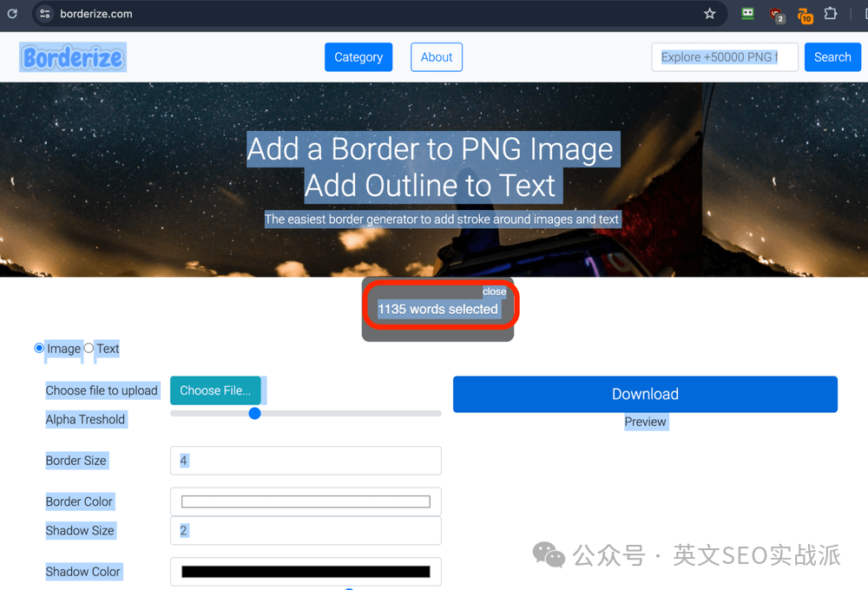Image resolution: width=868 pixels, height=590 pixels.
Task: Bookmark this page with the star icon
Action: [x=710, y=14]
